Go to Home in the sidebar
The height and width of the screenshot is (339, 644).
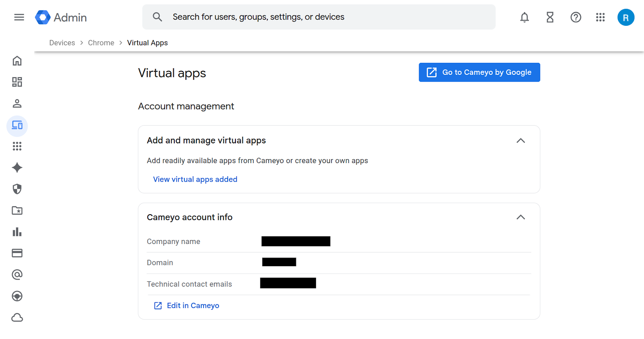tap(17, 61)
